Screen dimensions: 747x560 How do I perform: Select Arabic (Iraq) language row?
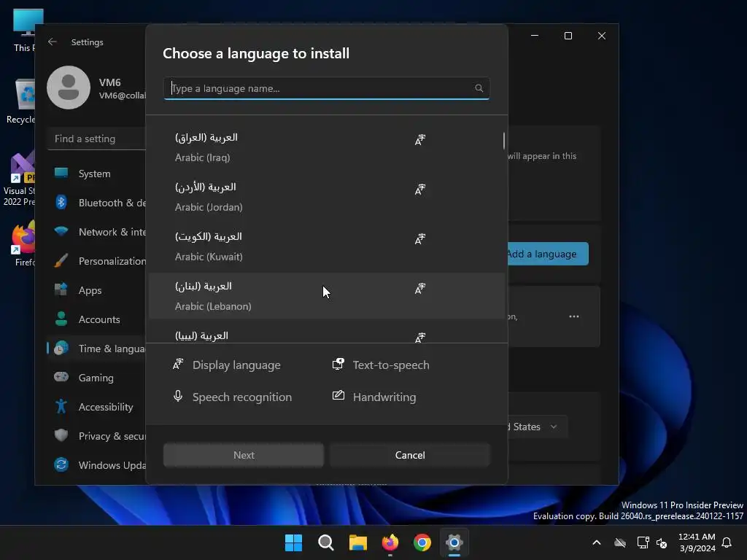[326, 147]
